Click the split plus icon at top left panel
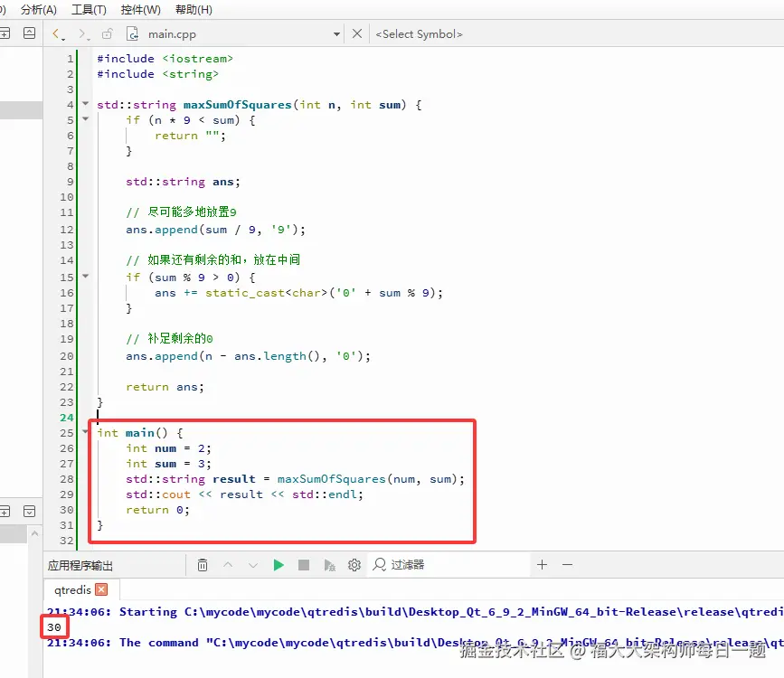This screenshot has height=678, width=784. click(x=5, y=33)
